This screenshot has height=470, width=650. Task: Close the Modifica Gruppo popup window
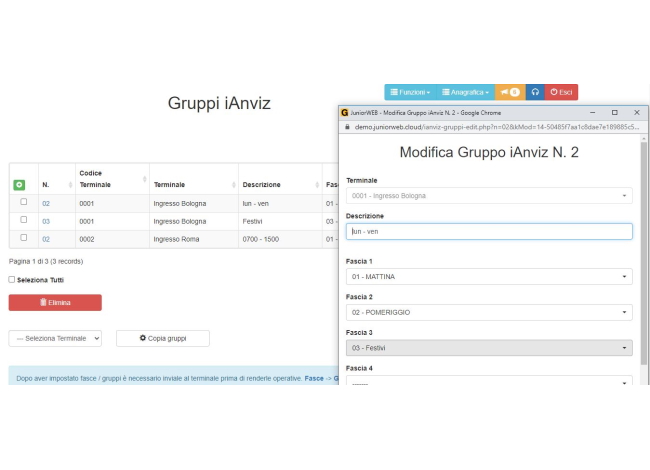tap(637, 113)
